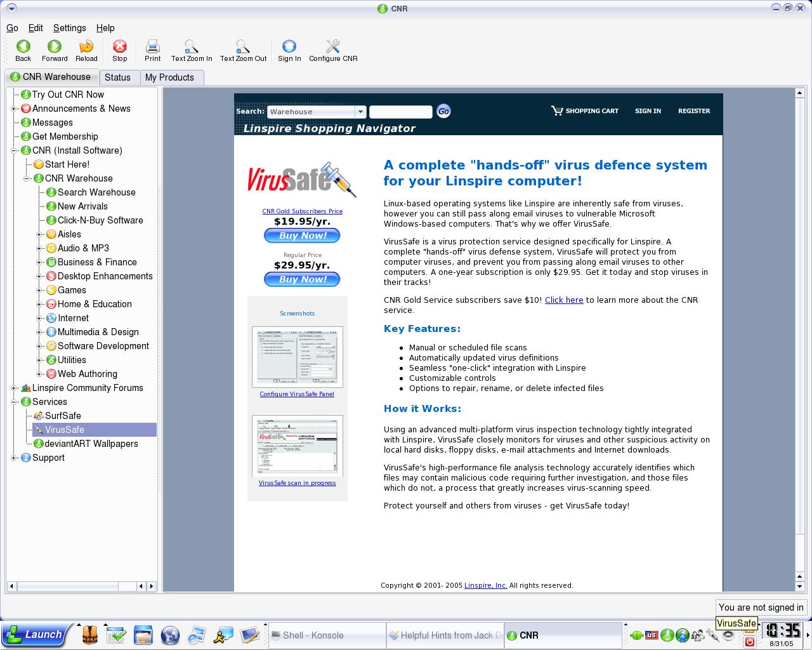Image resolution: width=812 pixels, height=650 pixels.
Task: Stop page loading with the Stop icon
Action: pyautogui.click(x=120, y=46)
